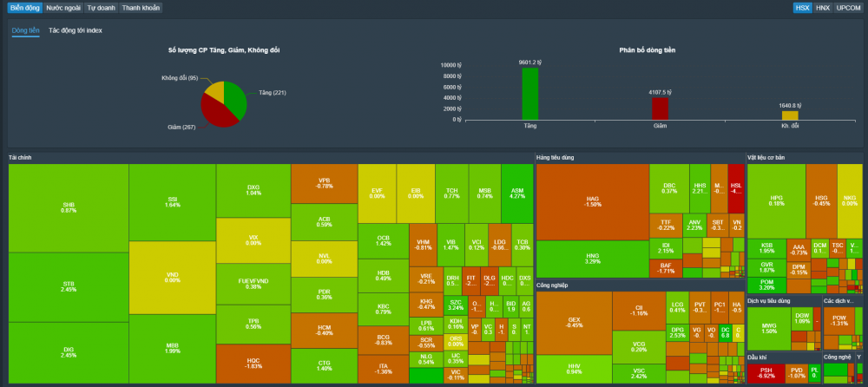Open the Thanh khoản tab

click(x=141, y=9)
